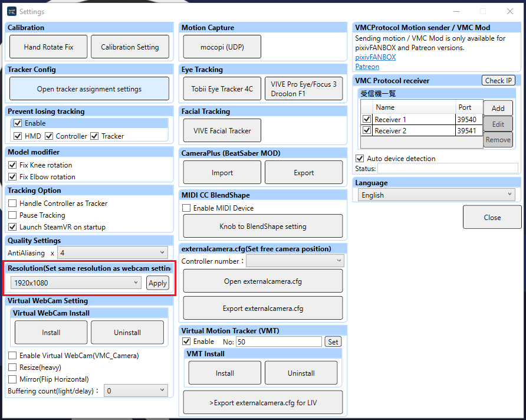Viewport: 526px width, 420px height.
Task: Open VIVE Facial Tracker settings
Action: (222, 131)
